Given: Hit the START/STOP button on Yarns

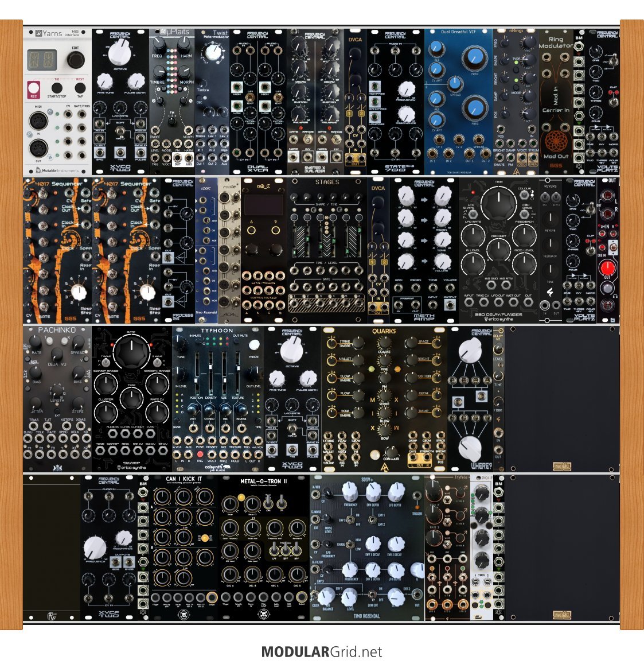Looking at the screenshot, I should coord(57,88).
